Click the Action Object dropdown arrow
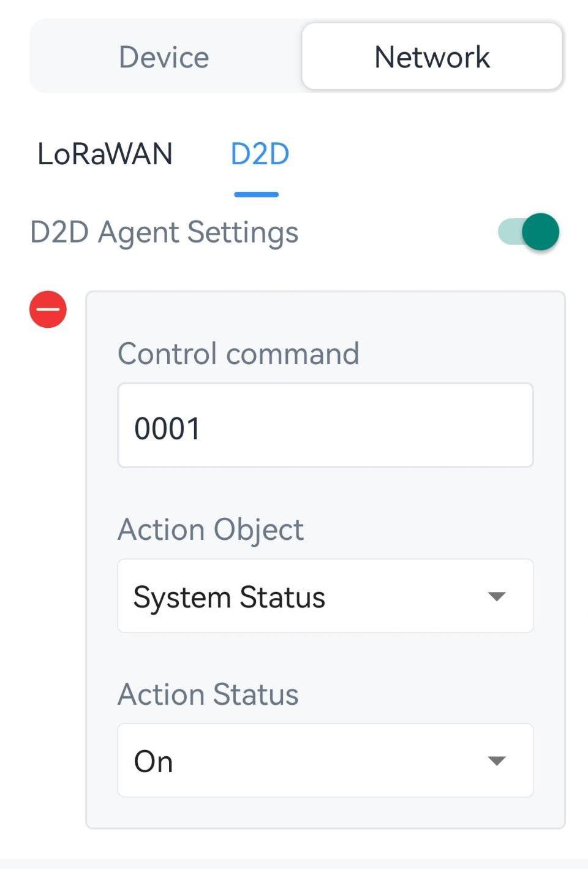This screenshot has width=588, height=869. pyautogui.click(x=496, y=596)
